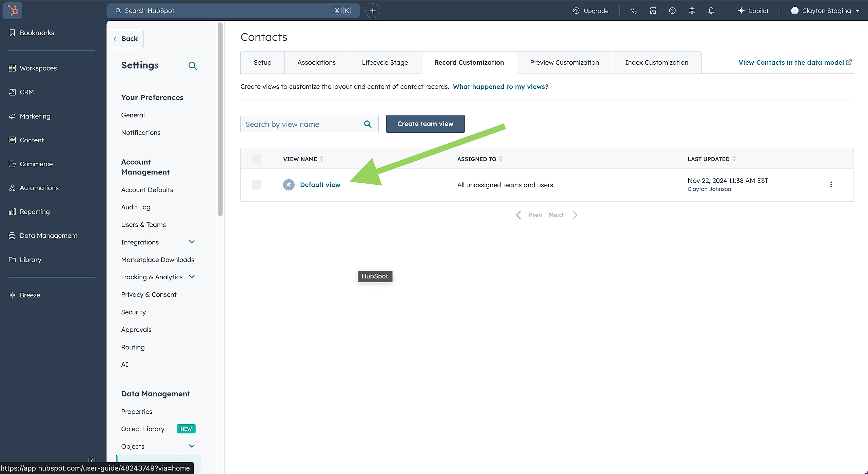Open the Default view link

(x=320, y=185)
